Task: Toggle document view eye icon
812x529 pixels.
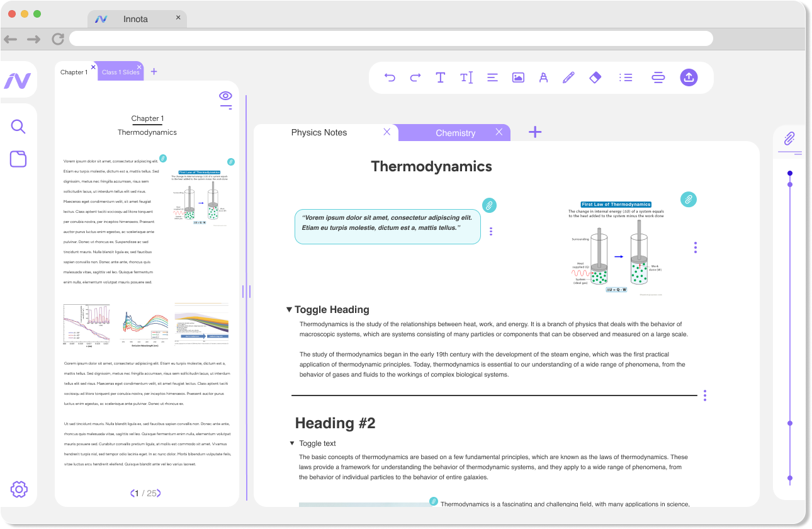Action: pyautogui.click(x=225, y=96)
